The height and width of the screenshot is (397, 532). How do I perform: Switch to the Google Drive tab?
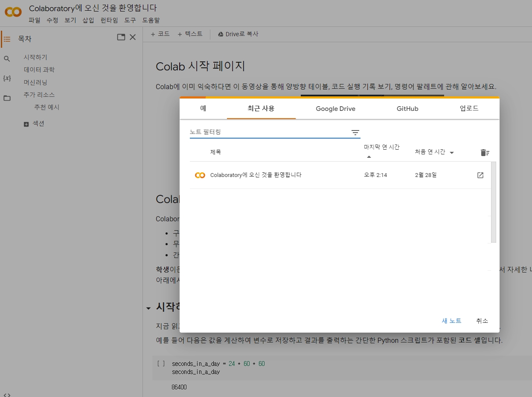click(x=335, y=109)
